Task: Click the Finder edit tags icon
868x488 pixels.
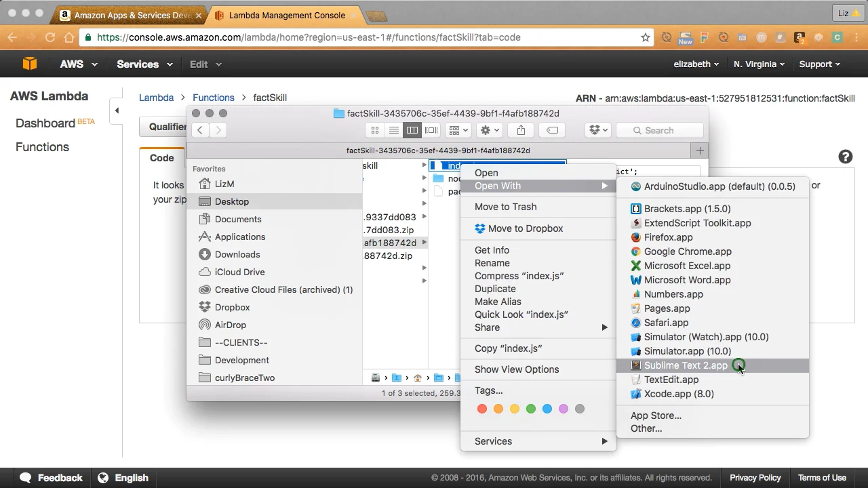Action: point(553,130)
